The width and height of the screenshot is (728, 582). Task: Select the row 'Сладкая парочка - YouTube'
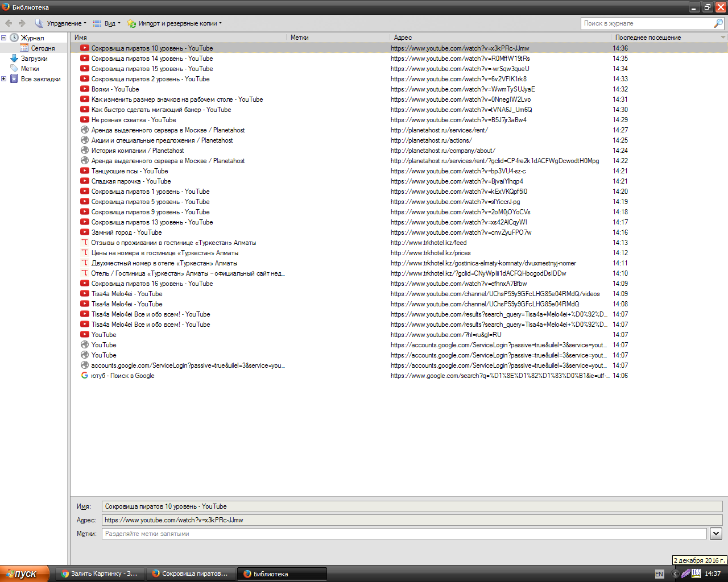(x=399, y=181)
